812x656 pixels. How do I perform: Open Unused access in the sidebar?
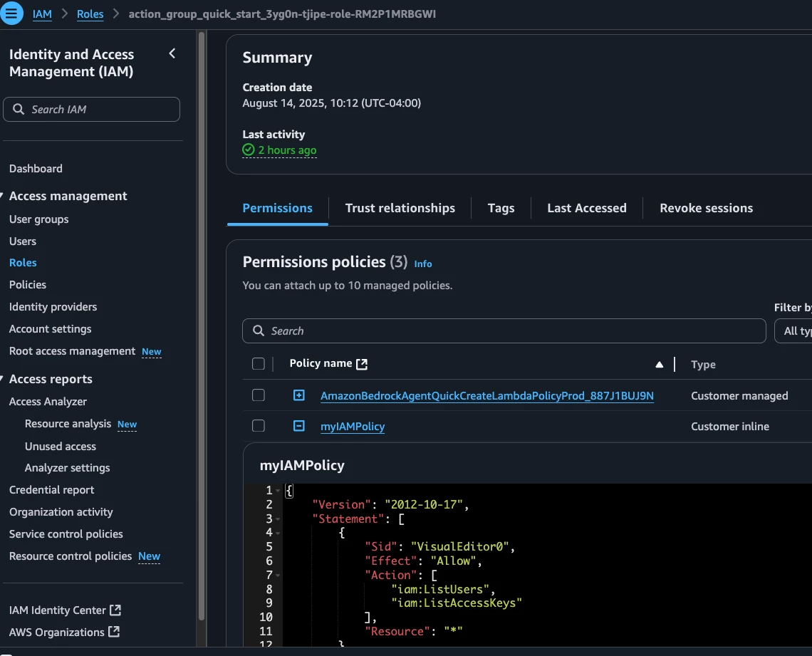tap(61, 447)
